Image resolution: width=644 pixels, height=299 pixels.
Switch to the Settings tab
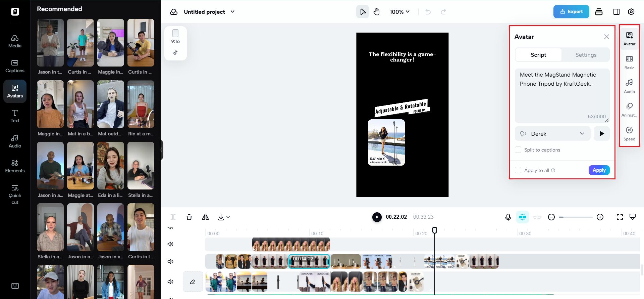coord(586,55)
